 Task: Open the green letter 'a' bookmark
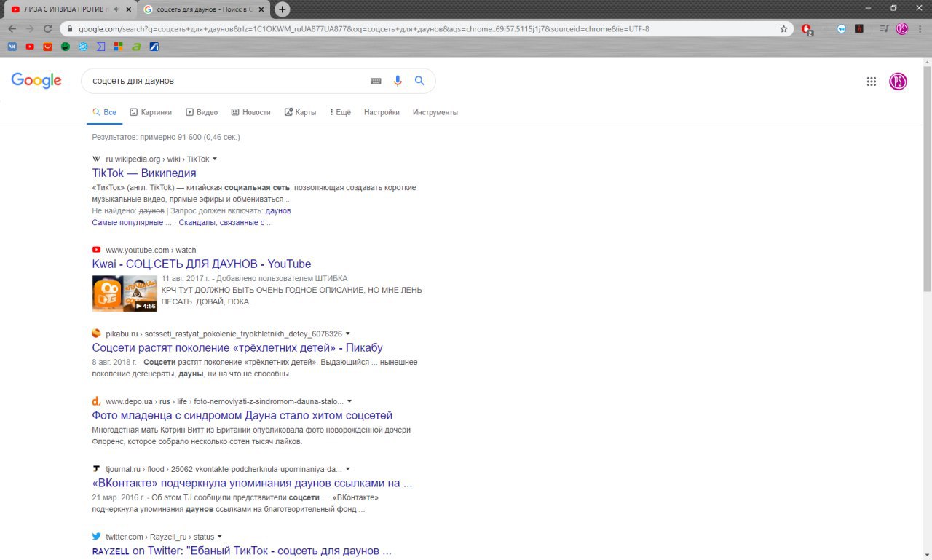coord(136,47)
